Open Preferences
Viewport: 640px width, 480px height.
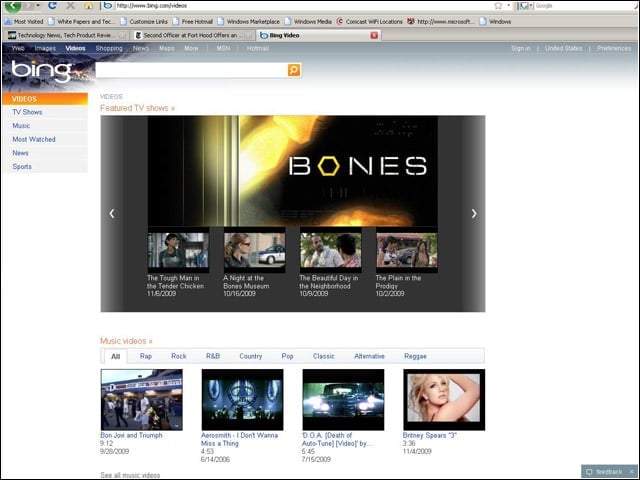(614, 48)
